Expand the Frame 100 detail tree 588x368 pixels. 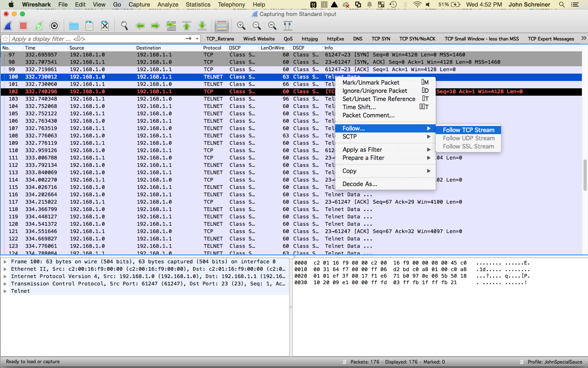click(5, 262)
